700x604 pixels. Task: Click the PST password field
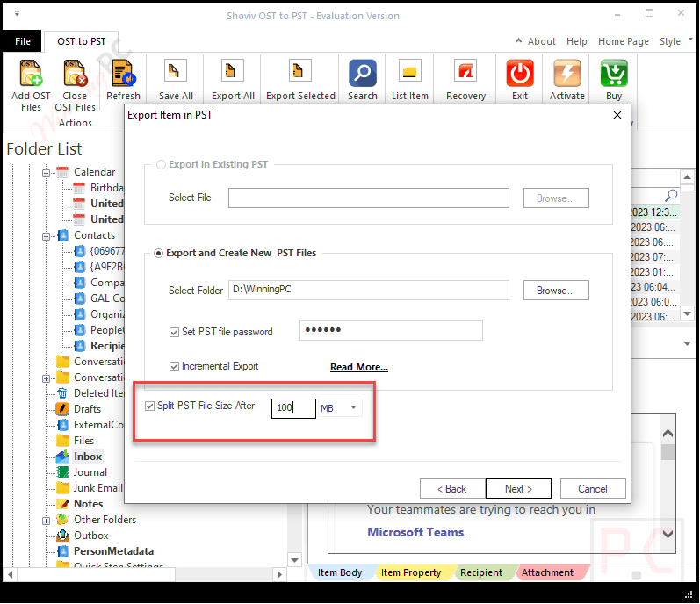[391, 331]
